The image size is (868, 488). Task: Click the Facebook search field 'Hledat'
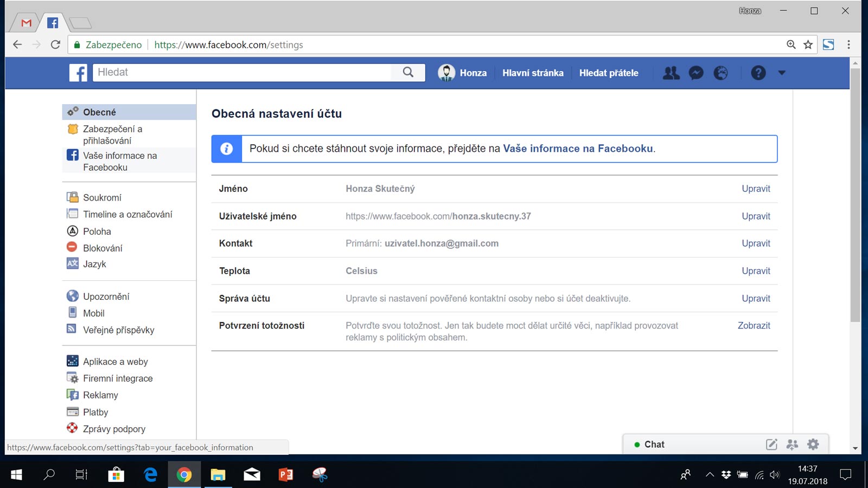242,72
